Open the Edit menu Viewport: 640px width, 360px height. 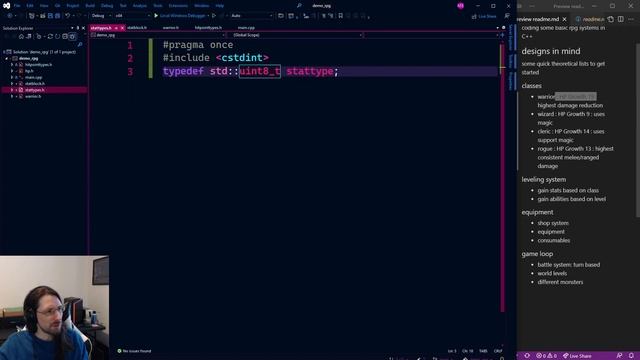point(30,6)
